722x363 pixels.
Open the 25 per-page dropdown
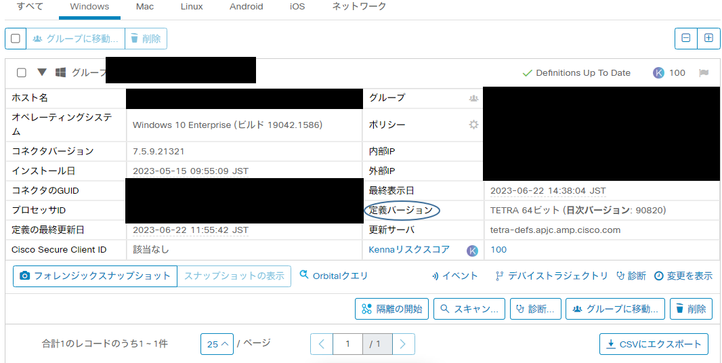[x=217, y=344]
